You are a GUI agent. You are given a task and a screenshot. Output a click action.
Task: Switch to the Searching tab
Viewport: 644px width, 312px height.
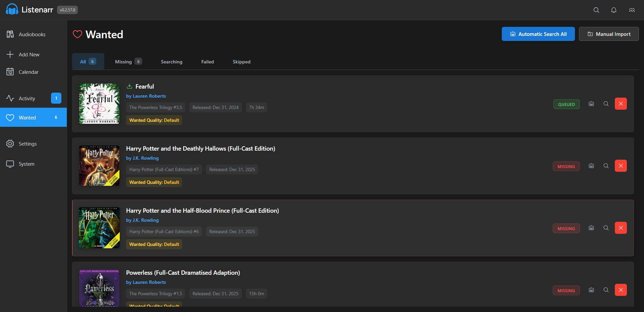pos(172,61)
